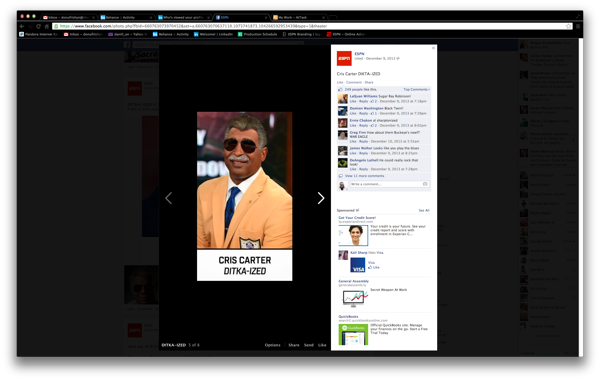Image resolution: width=600 pixels, height=380 pixels.
Task: Open Get Your Credit Score ad title
Action: click(x=357, y=218)
